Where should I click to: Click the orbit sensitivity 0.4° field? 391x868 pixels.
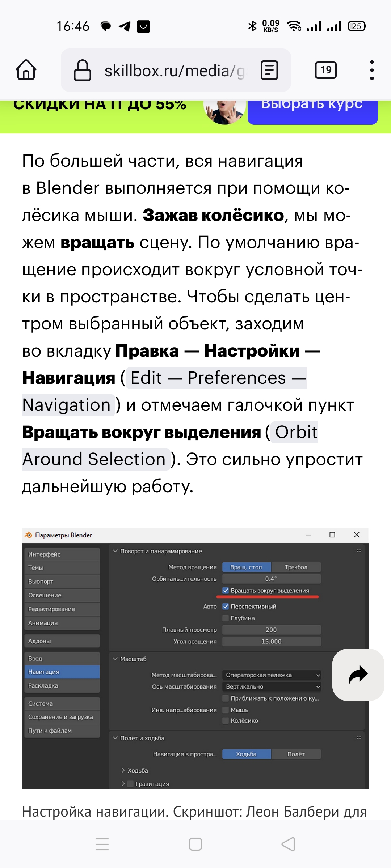point(272,579)
